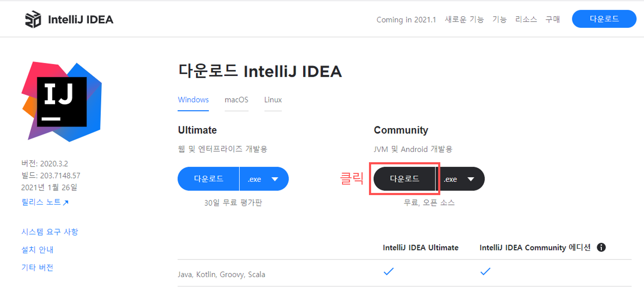Click the 웹 및 엔터프라이즈 개발용 text

[222, 149]
